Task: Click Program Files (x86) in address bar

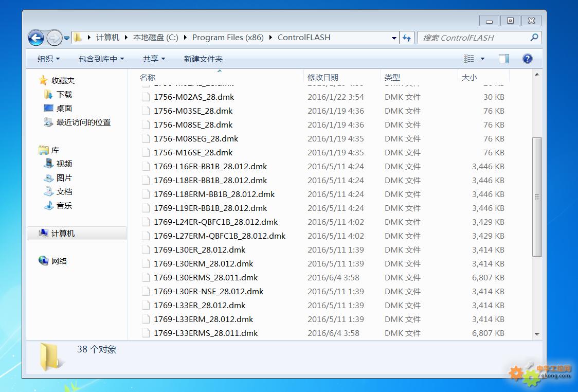Action: click(228, 38)
